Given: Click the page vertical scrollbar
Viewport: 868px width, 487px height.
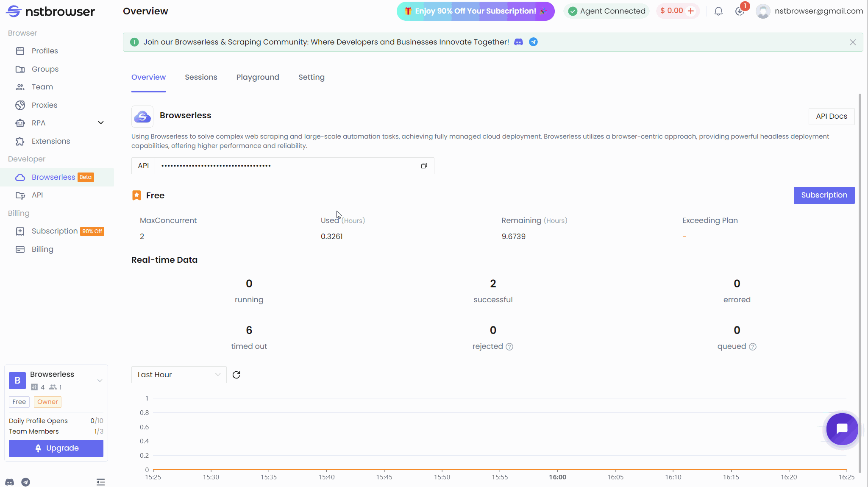Looking at the screenshot, I should pos(860,283).
